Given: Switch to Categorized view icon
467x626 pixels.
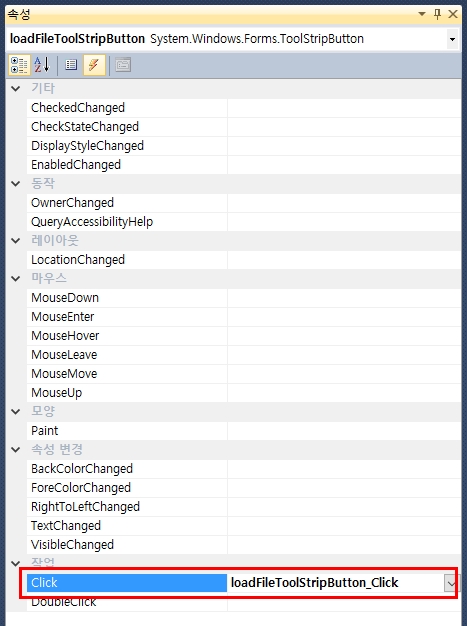Looking at the screenshot, I should (19, 65).
